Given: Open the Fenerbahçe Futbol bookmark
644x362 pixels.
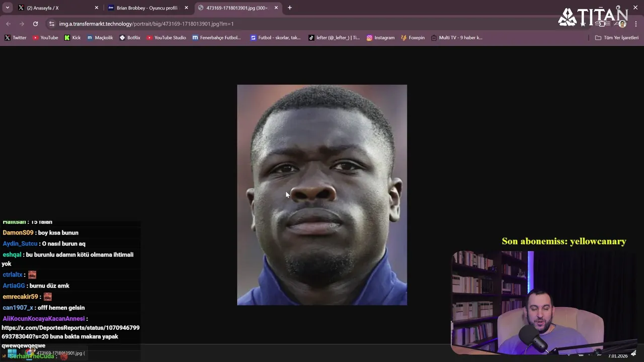Looking at the screenshot, I should tap(217, 38).
